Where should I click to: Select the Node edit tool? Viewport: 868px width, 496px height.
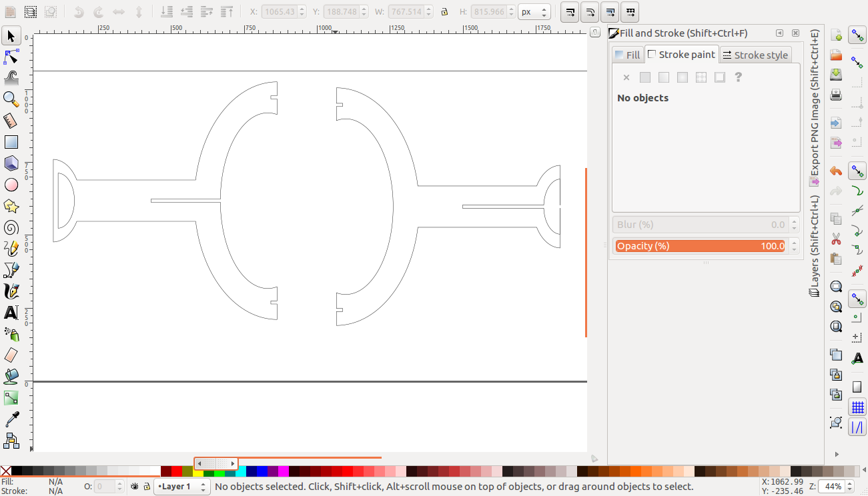(11, 57)
